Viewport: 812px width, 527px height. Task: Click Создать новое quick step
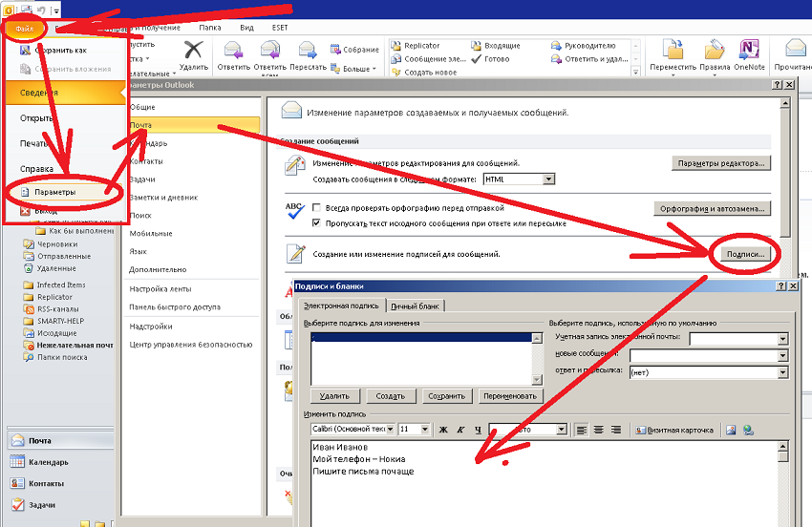coord(424,73)
